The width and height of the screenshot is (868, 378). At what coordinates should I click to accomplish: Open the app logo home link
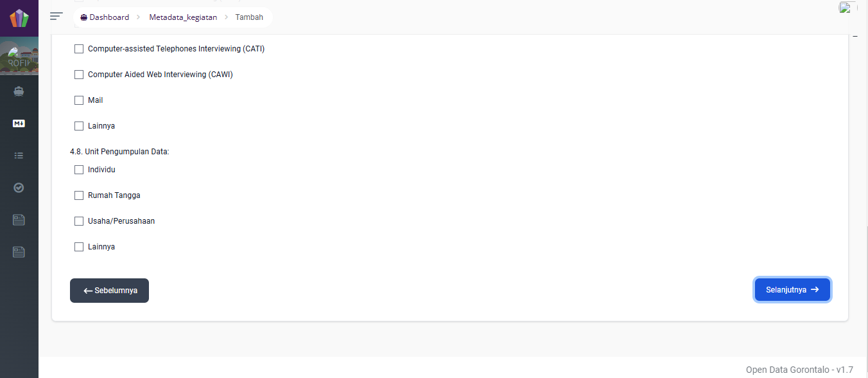[x=19, y=18]
